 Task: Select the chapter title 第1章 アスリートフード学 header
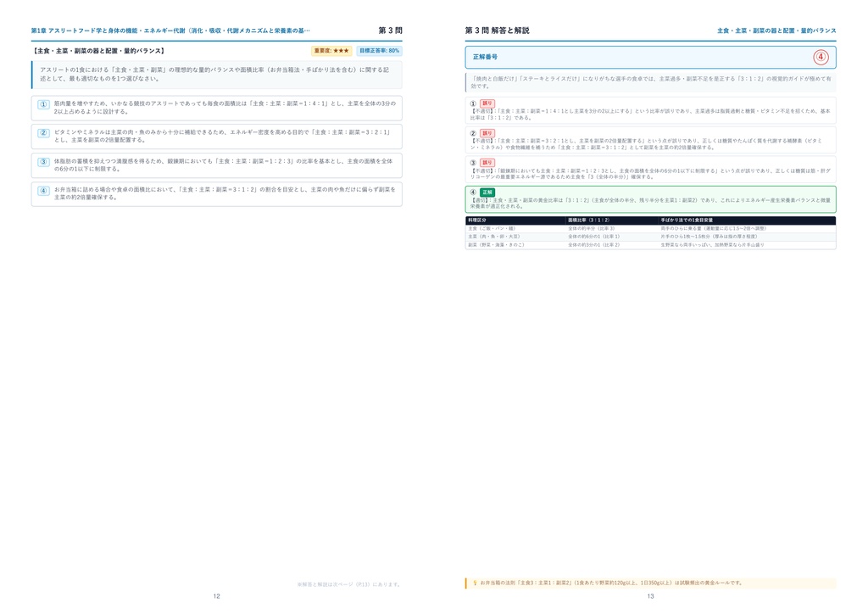pyautogui.click(x=170, y=31)
